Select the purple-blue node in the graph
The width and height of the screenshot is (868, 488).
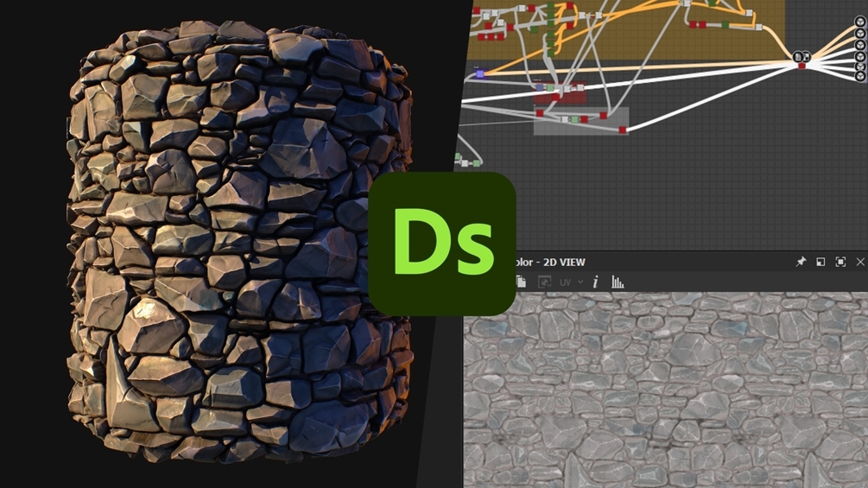[480, 73]
